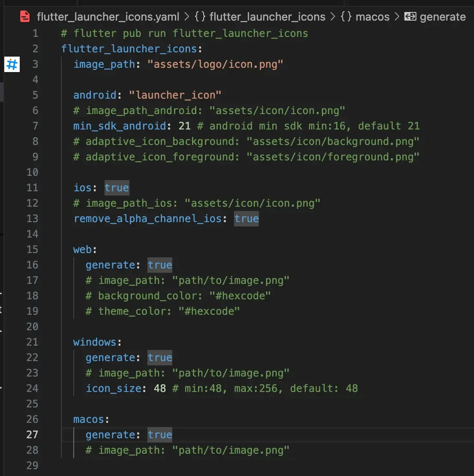The image size is (474, 476).
Task: Expand chevron after macos breadcrumb
Action: pos(397,17)
